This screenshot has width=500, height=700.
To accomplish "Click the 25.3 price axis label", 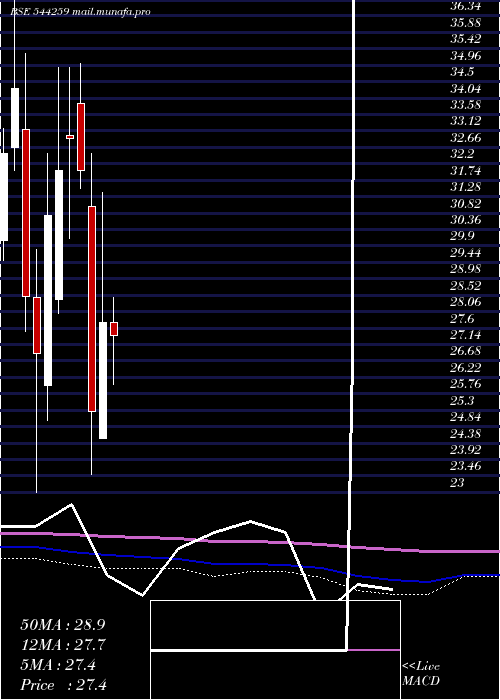I will pos(462,400).
